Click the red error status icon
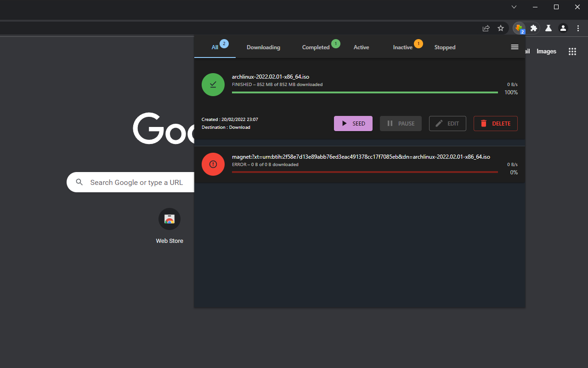Viewport: 588px width, 368px height. pyautogui.click(x=213, y=164)
